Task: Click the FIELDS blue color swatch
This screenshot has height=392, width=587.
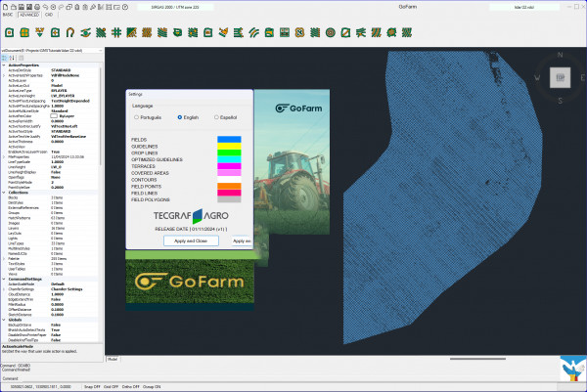Action: pyautogui.click(x=229, y=140)
